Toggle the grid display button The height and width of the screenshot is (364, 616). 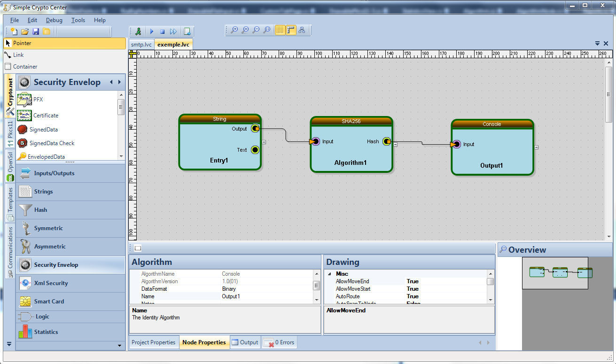(280, 30)
